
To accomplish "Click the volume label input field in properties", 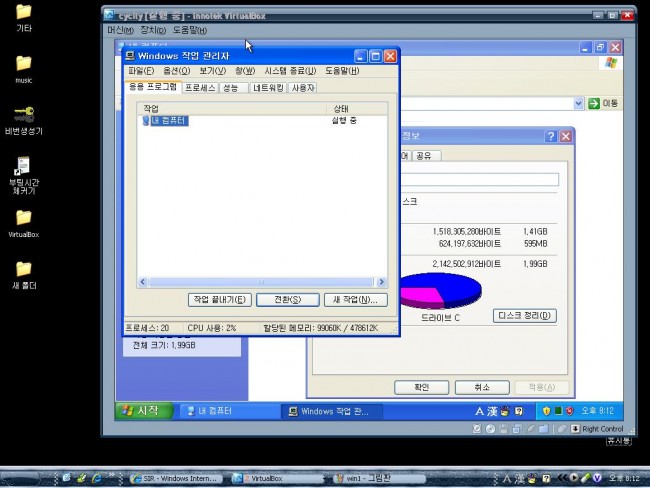I will (x=480, y=180).
